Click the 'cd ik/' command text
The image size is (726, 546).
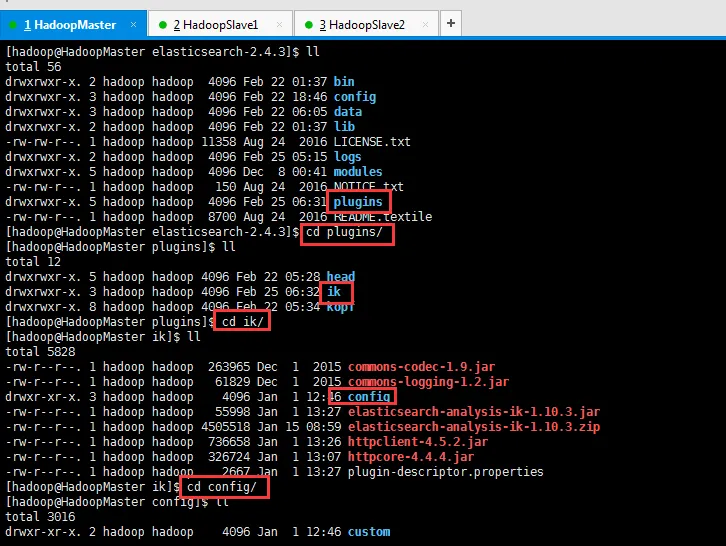point(243,322)
